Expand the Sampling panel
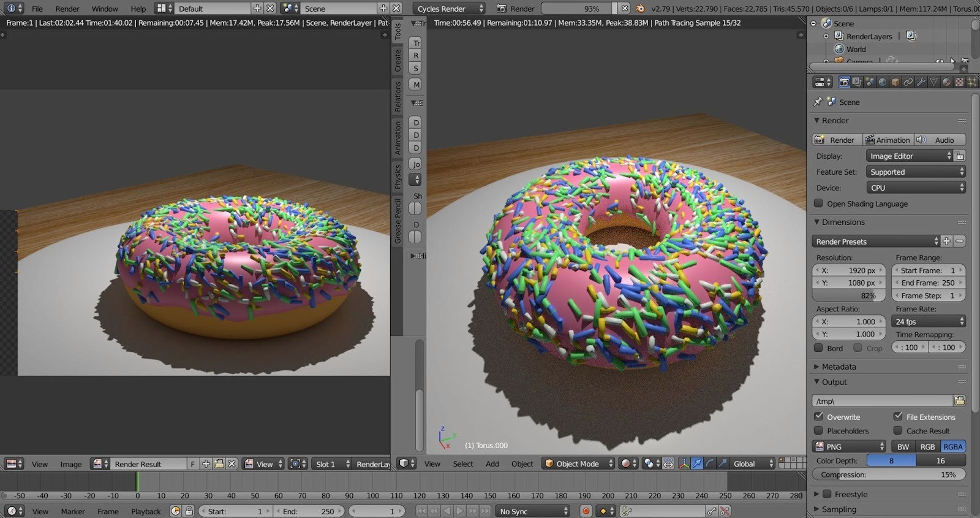The height and width of the screenshot is (518, 980). click(839, 509)
